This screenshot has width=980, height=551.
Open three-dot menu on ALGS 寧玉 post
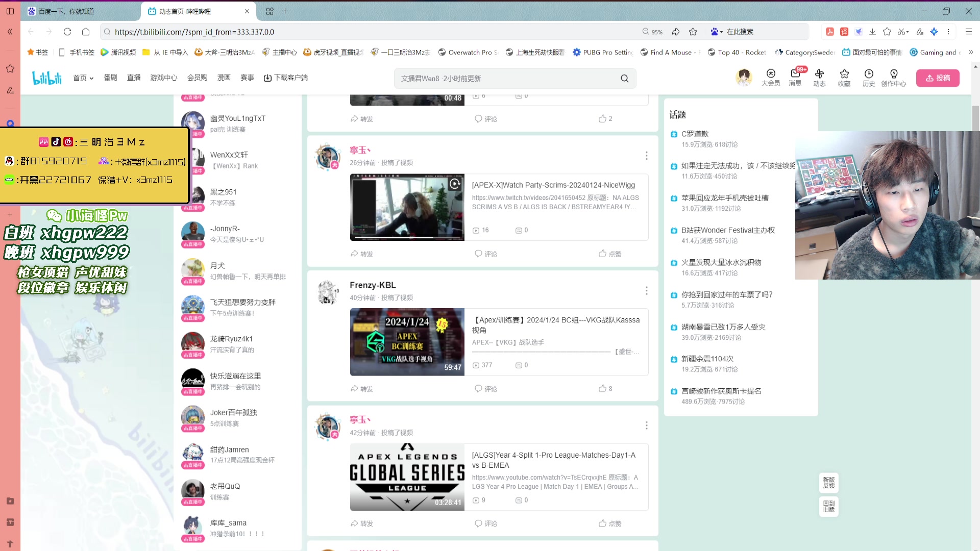pos(646,425)
